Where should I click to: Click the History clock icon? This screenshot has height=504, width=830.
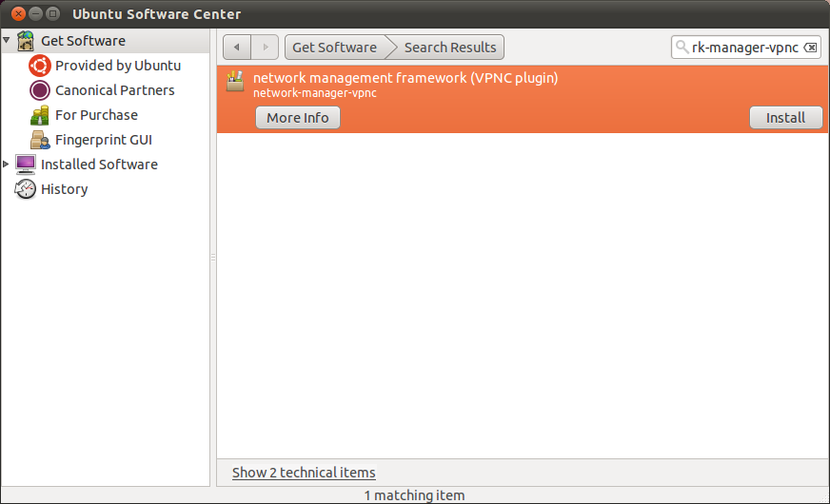pos(27,189)
